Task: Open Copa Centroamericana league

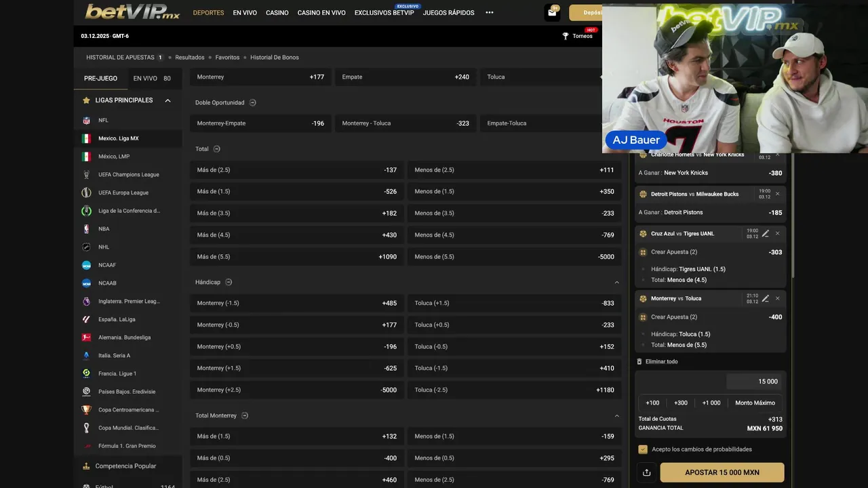Action: (128, 409)
